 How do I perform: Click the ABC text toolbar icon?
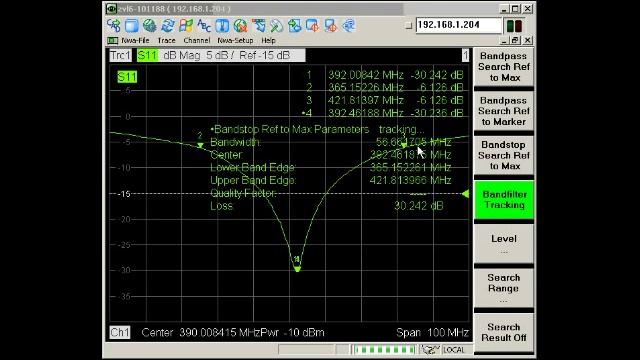[204, 25]
